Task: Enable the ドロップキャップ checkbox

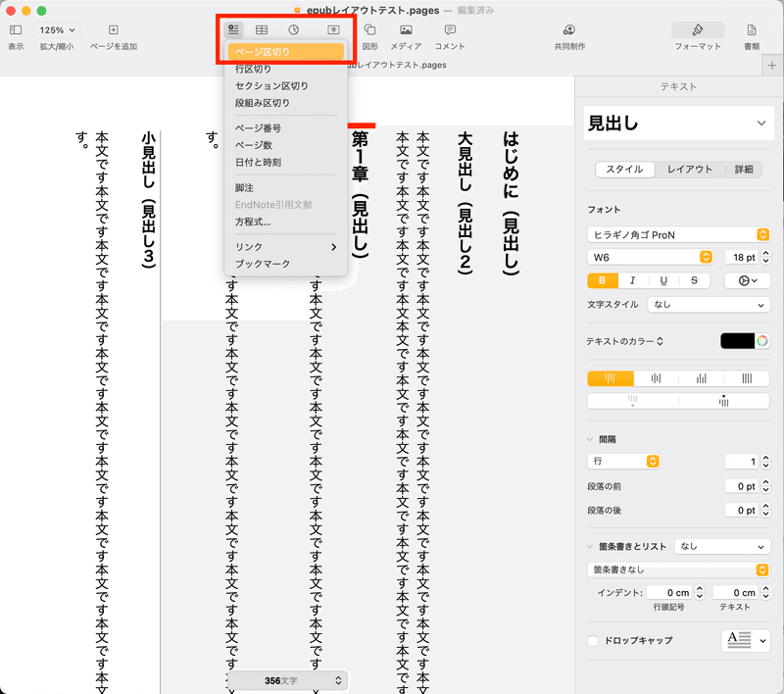Action: (593, 640)
